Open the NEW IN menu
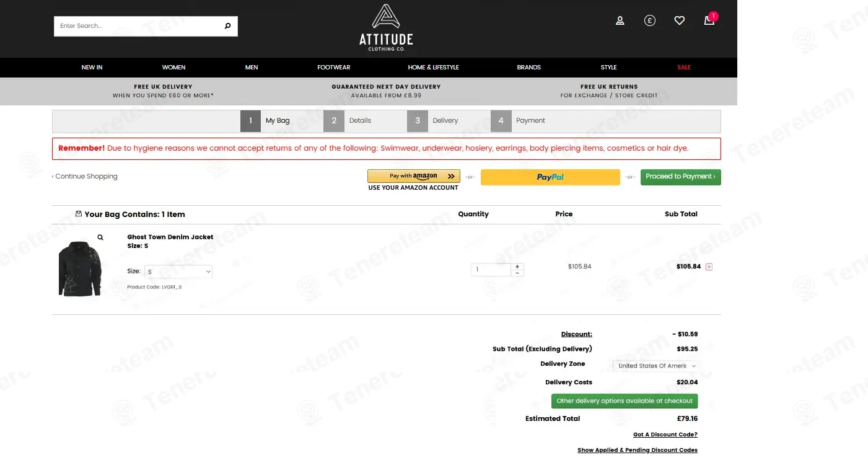 click(92, 67)
